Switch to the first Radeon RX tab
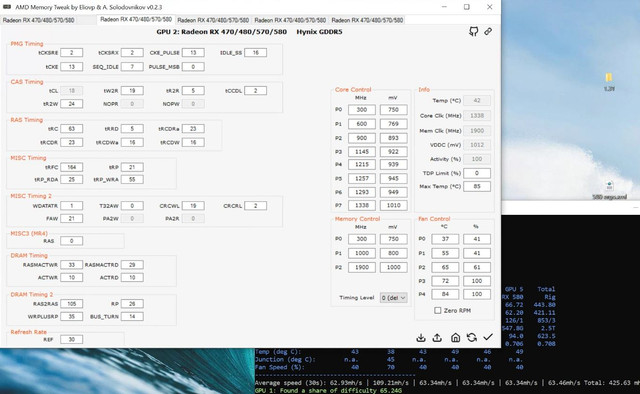The width and height of the screenshot is (640, 394). tap(38, 20)
